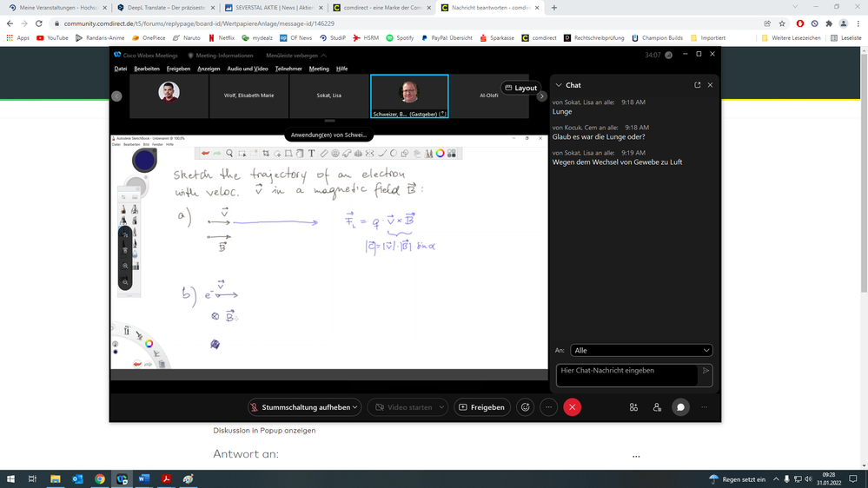Select the SketchBook symmetry tool
The image size is (868, 488).
point(369,154)
